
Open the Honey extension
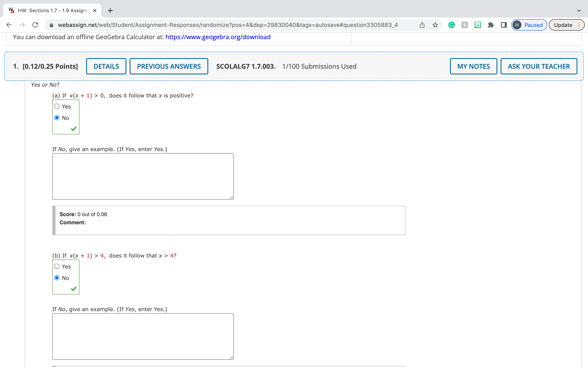(464, 25)
